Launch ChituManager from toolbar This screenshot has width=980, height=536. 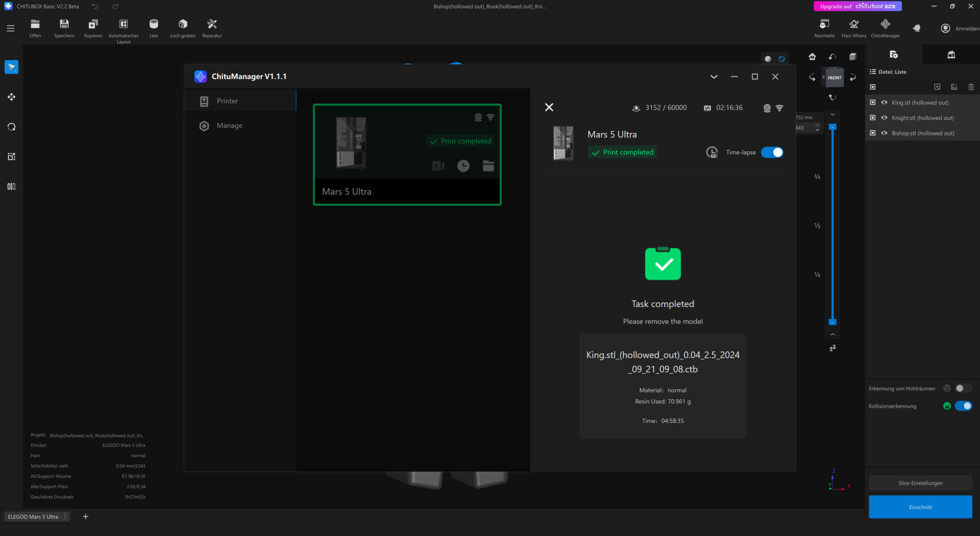pos(885,28)
